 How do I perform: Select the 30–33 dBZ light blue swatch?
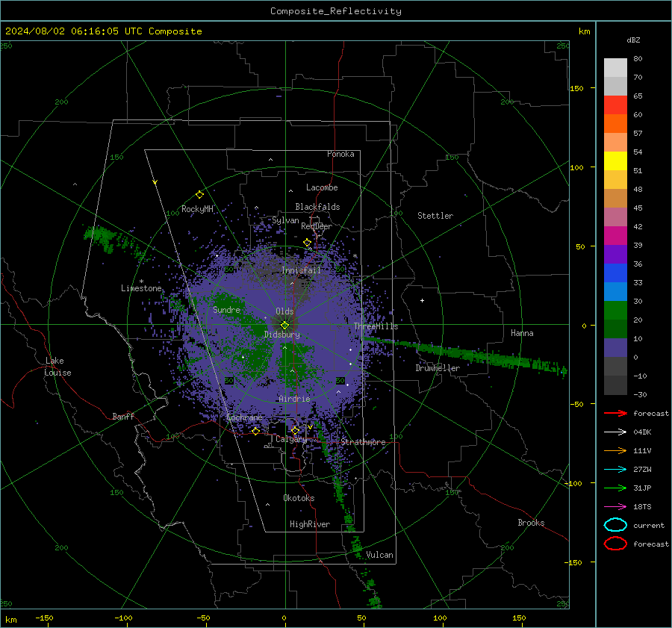point(615,292)
